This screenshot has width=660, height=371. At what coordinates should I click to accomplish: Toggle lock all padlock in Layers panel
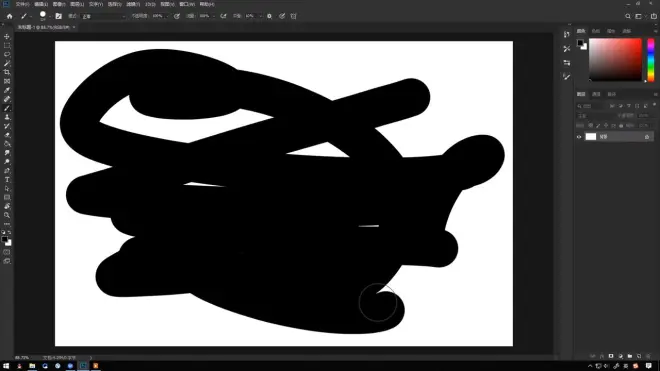click(x=621, y=125)
